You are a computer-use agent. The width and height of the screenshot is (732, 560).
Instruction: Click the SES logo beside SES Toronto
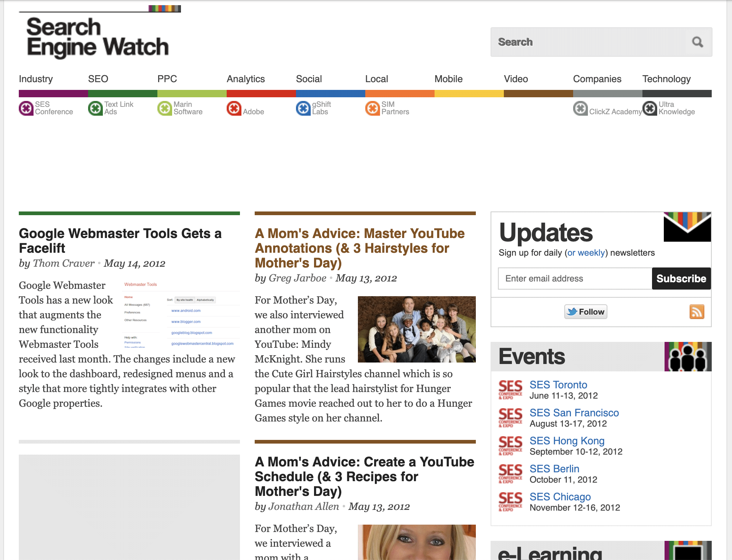(510, 390)
